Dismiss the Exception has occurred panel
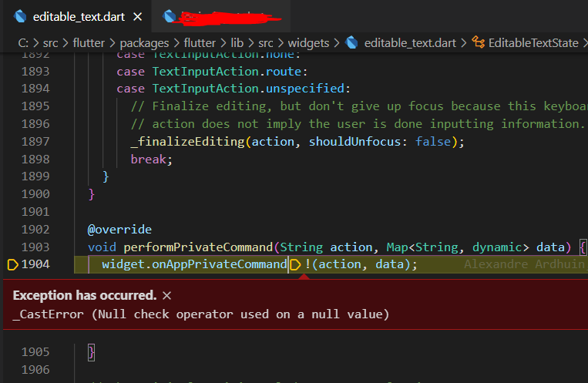 click(167, 296)
